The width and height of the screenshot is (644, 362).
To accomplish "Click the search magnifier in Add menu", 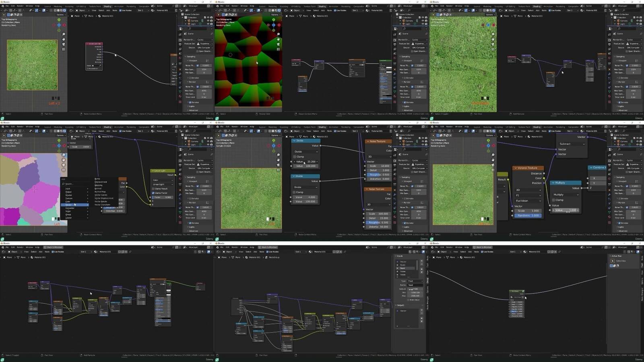I will 63,184.
